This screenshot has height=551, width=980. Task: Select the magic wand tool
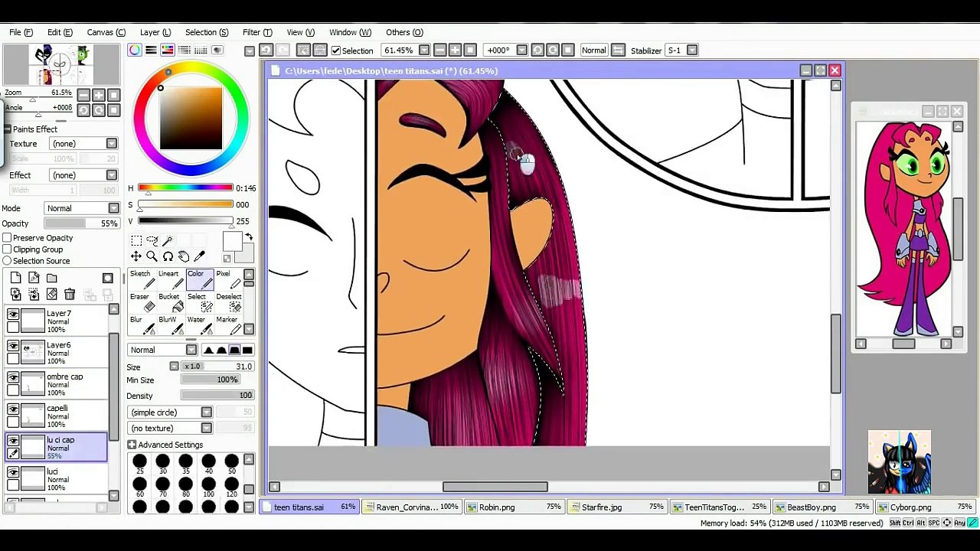[168, 240]
